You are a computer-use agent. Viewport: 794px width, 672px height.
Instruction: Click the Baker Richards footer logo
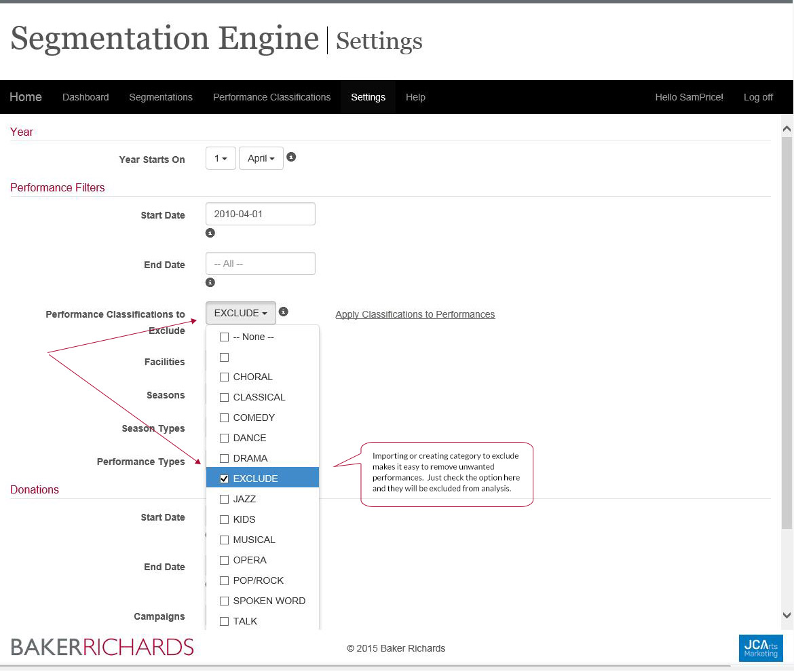(x=102, y=647)
